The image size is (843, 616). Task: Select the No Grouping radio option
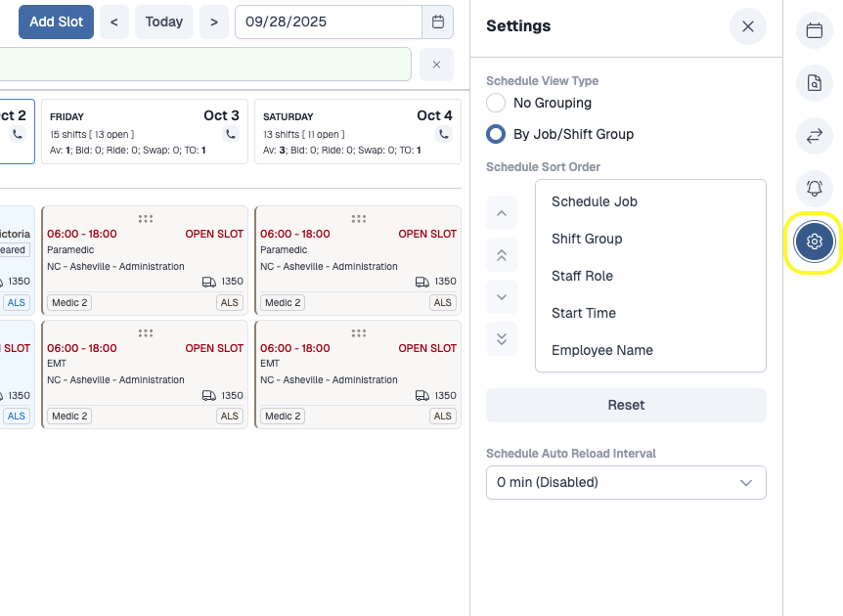pyautogui.click(x=496, y=103)
